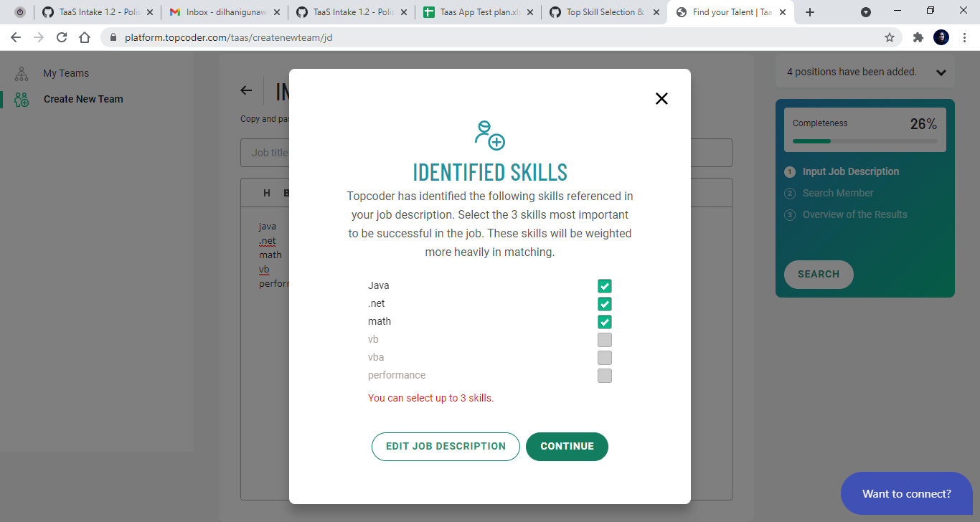Viewport: 980px width, 522px height.
Task: Expand the positions added dropdown chevron
Action: click(941, 72)
